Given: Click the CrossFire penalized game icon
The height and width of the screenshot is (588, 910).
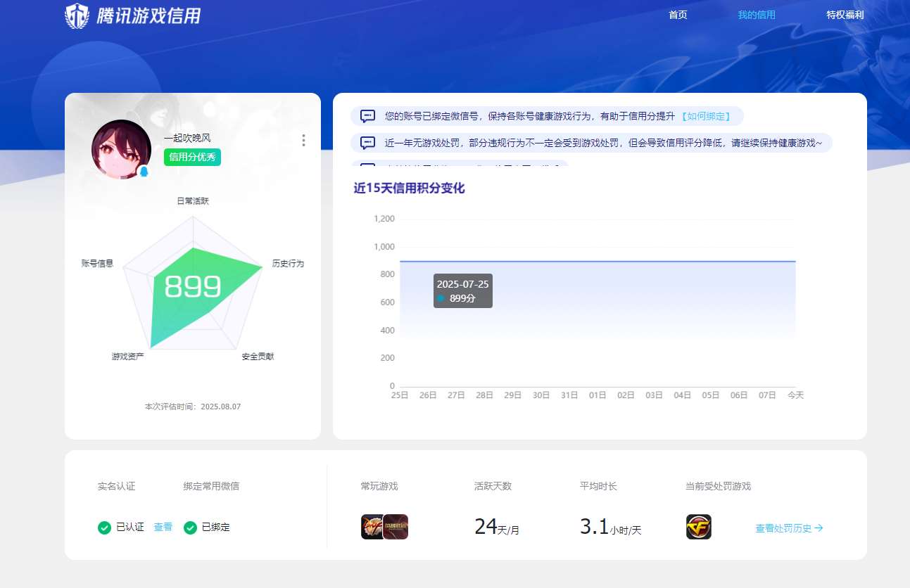Looking at the screenshot, I should tap(698, 527).
